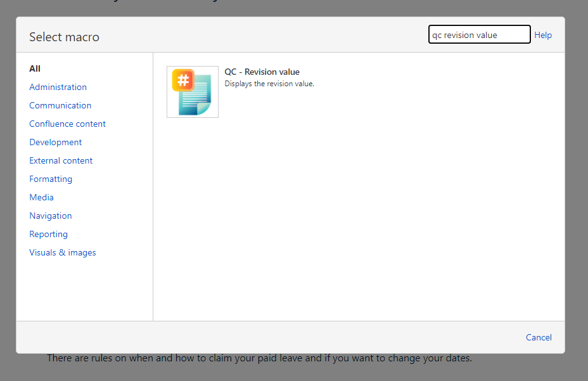Image resolution: width=588 pixels, height=381 pixels.
Task: Open the Help link
Action: click(x=543, y=35)
